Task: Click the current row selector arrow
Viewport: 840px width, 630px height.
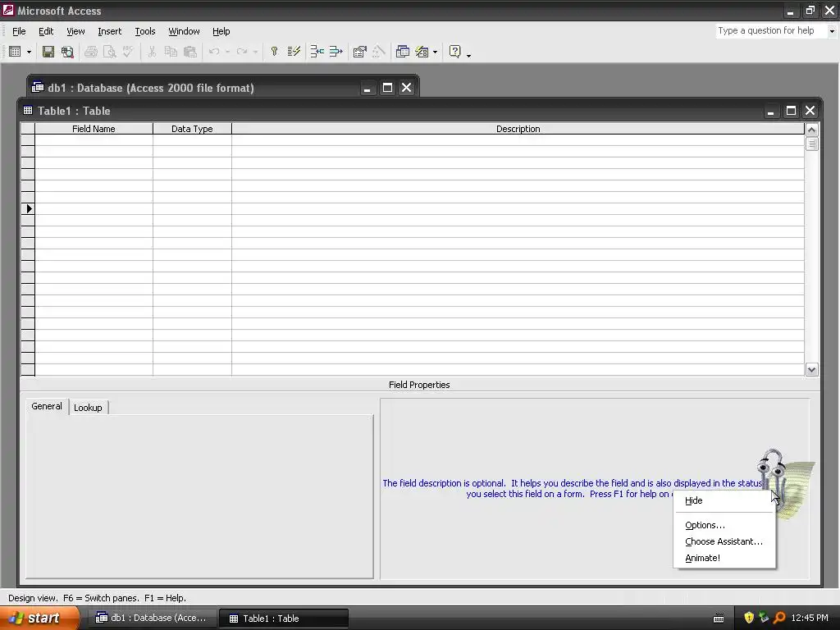Action: click(x=28, y=208)
